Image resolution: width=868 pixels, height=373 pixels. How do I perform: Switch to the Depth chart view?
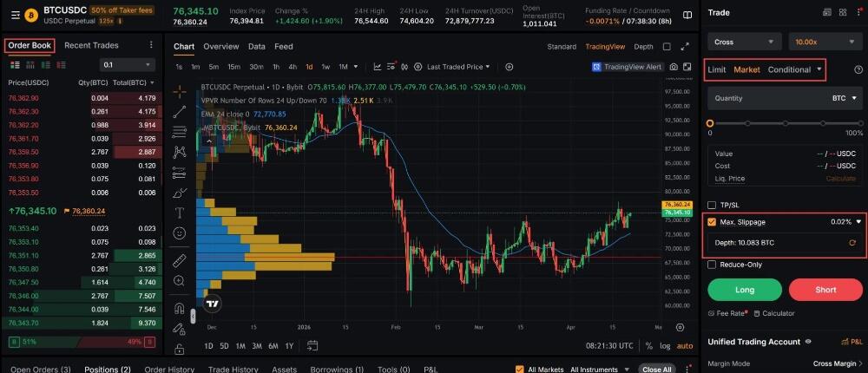643,47
